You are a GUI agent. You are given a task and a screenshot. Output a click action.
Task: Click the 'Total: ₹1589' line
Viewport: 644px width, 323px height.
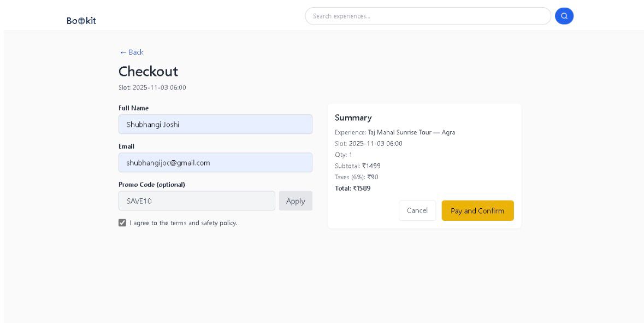[352, 188]
